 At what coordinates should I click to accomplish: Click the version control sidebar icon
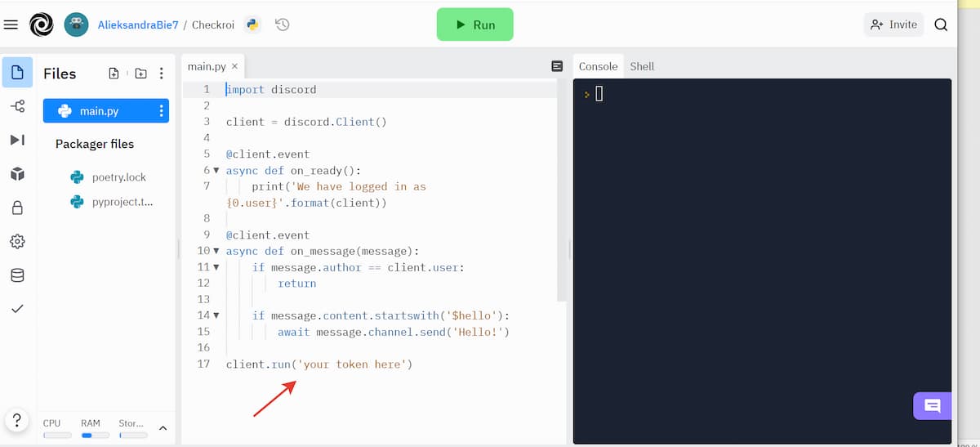[17, 106]
